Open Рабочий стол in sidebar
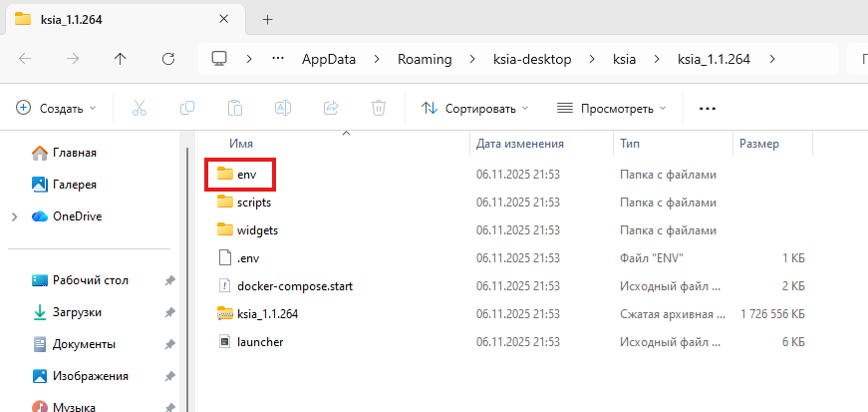868x412 pixels. pyautogui.click(x=81, y=280)
